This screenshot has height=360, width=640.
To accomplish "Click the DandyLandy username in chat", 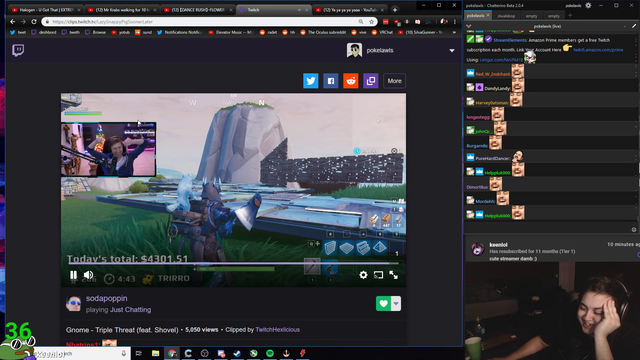I will [497, 88].
